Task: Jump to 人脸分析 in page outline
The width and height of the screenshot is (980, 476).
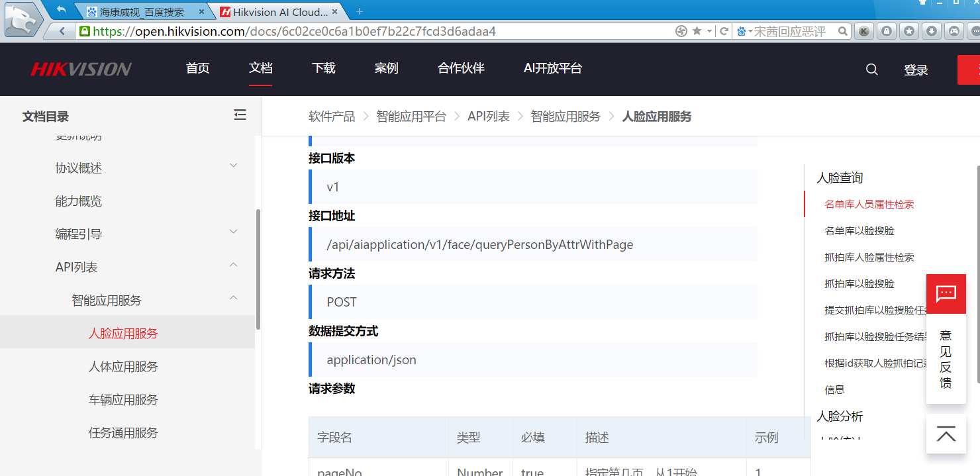Action: coord(840,416)
